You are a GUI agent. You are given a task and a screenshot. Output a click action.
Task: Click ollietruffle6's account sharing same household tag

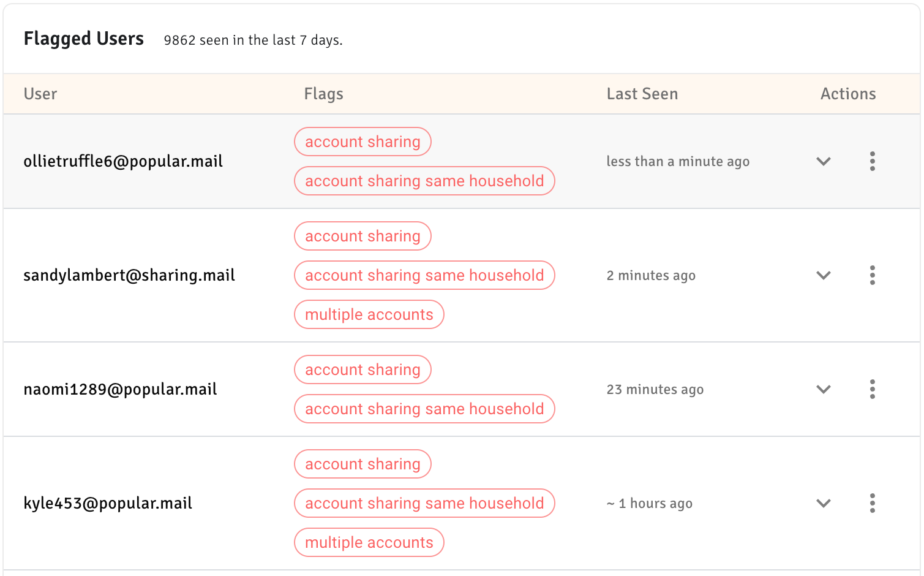[424, 181]
